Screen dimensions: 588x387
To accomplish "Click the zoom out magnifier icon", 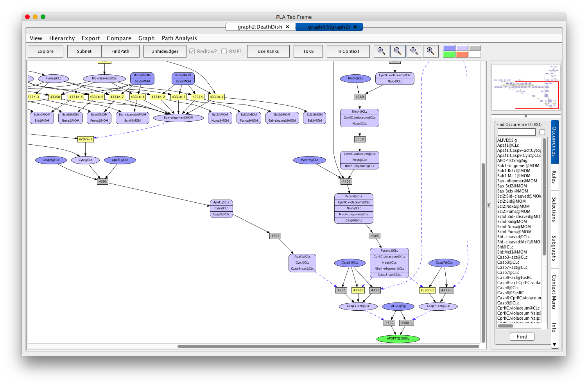I will click(x=398, y=51).
